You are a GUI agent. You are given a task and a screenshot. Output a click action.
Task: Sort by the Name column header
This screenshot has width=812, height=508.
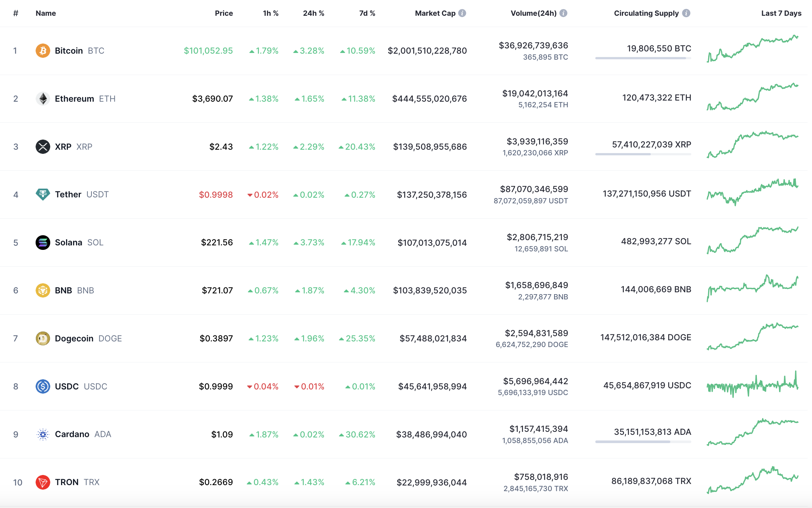[46, 13]
